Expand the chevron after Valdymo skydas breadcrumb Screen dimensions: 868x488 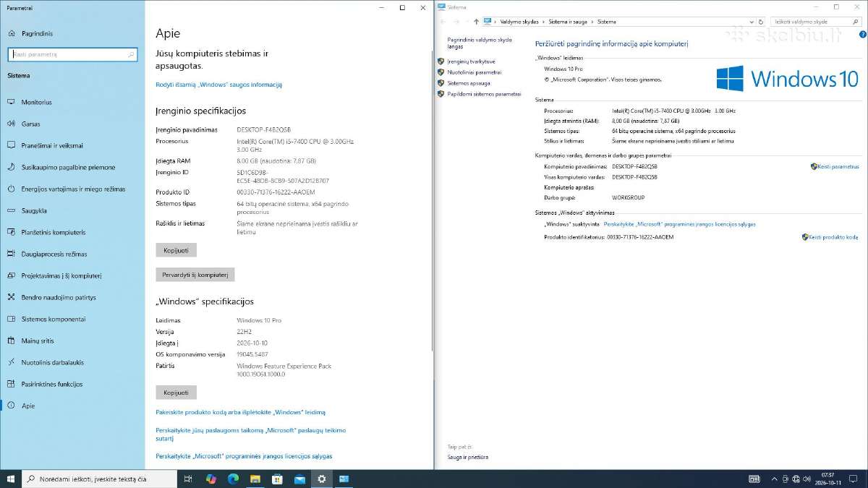pyautogui.click(x=544, y=22)
